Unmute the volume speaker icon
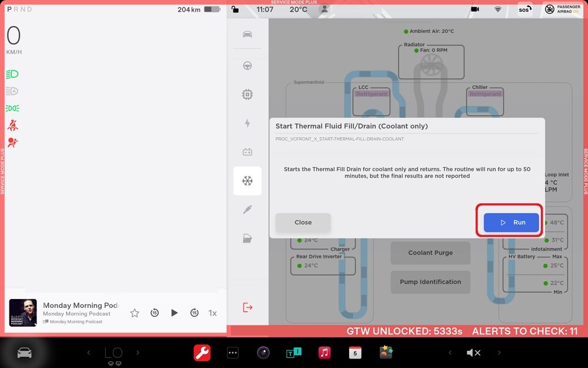Screen dimensions: 588x368 tap(473, 353)
